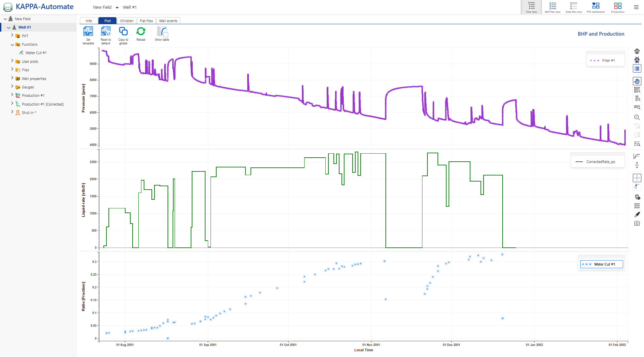Toggle plot grid lines icon

pyautogui.click(x=637, y=206)
